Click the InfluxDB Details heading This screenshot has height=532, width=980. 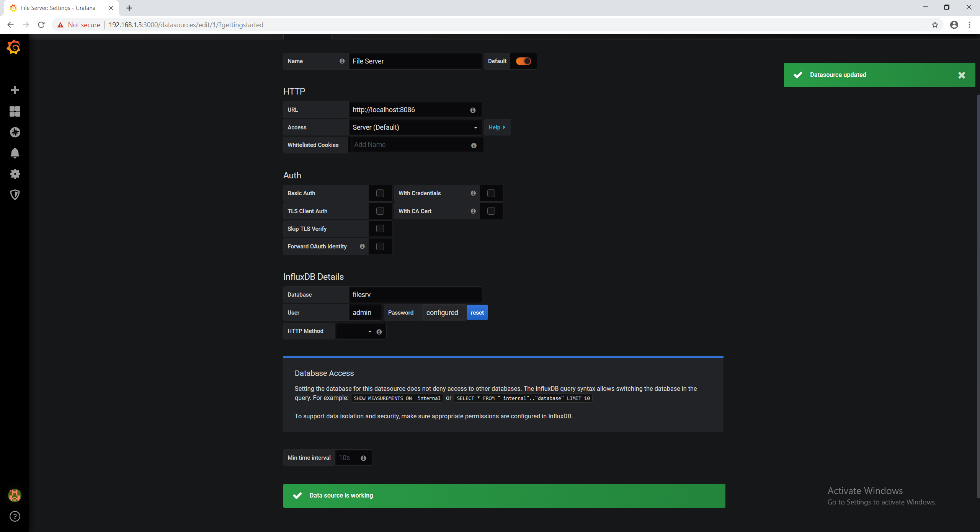coord(314,277)
